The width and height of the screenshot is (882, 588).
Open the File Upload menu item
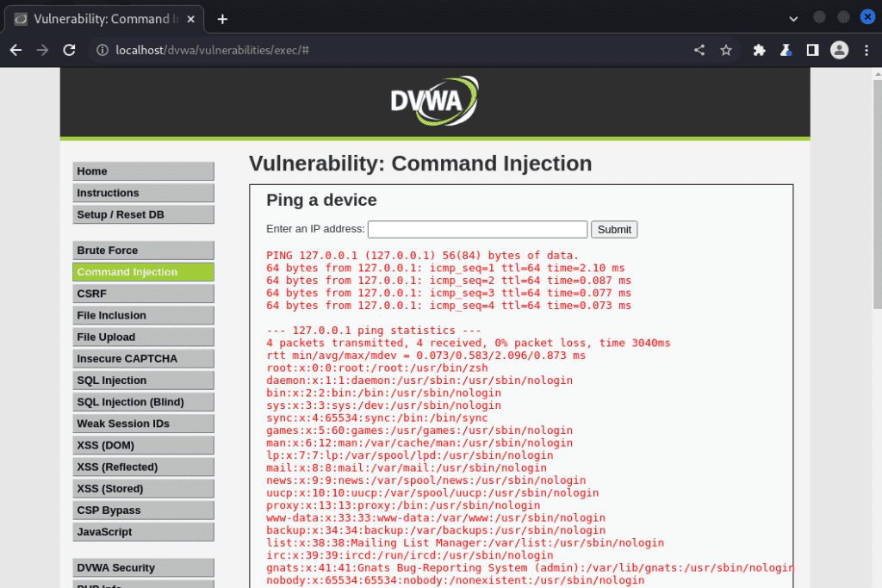click(144, 337)
